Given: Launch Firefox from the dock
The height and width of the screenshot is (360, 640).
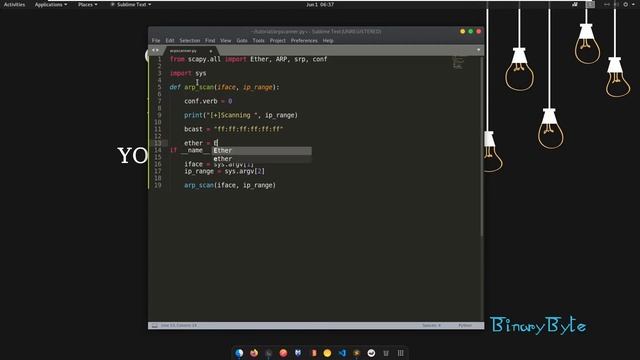Looking at the screenshot, I should click(254, 353).
